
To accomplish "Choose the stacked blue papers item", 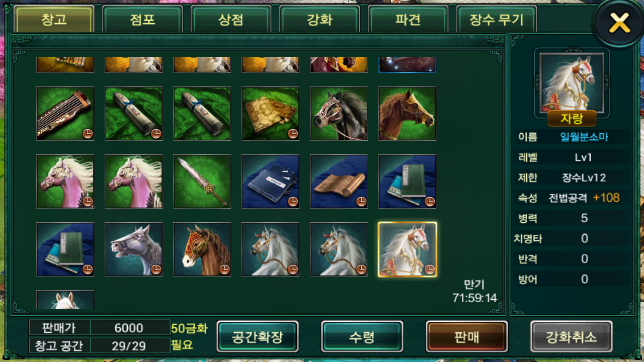I will click(271, 182).
